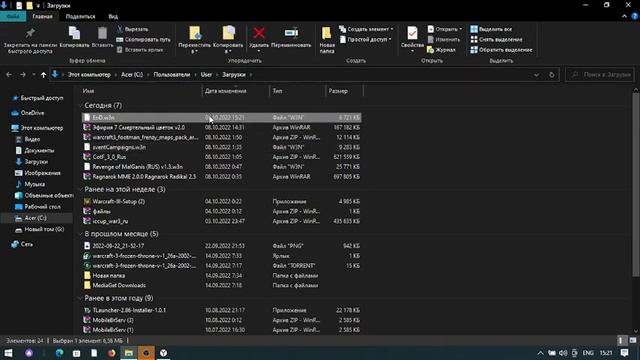Sort by the Размер column header
The height and width of the screenshot is (360, 640).
(338, 91)
